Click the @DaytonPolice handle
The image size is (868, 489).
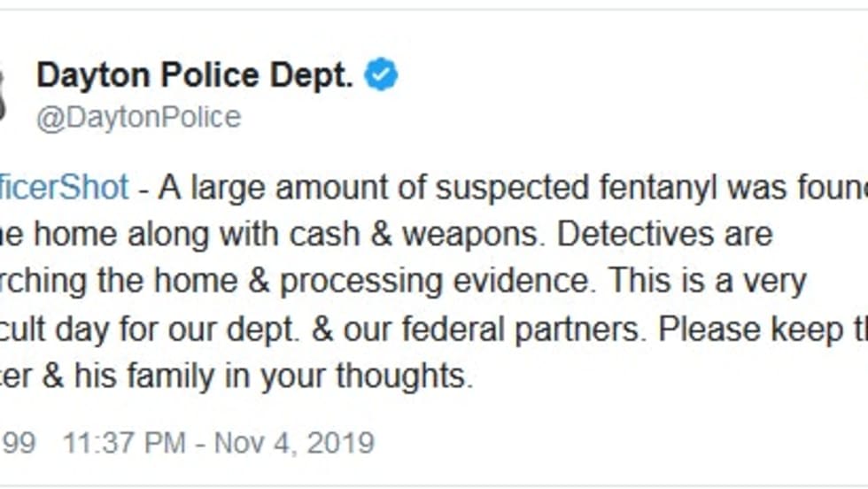138,118
